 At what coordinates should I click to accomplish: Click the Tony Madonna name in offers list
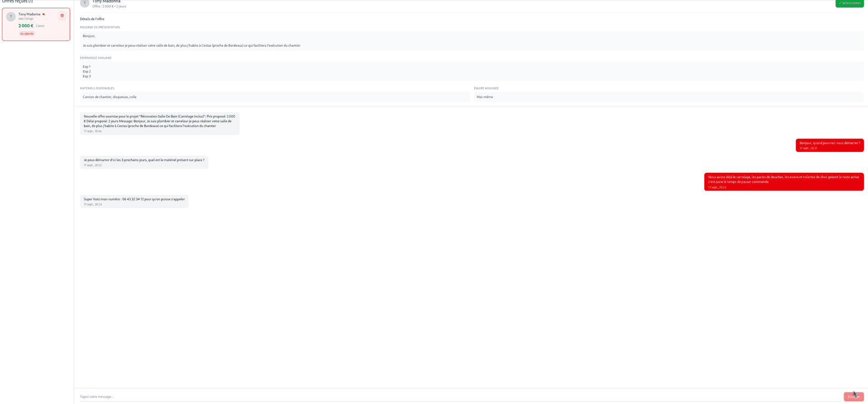pyautogui.click(x=29, y=14)
